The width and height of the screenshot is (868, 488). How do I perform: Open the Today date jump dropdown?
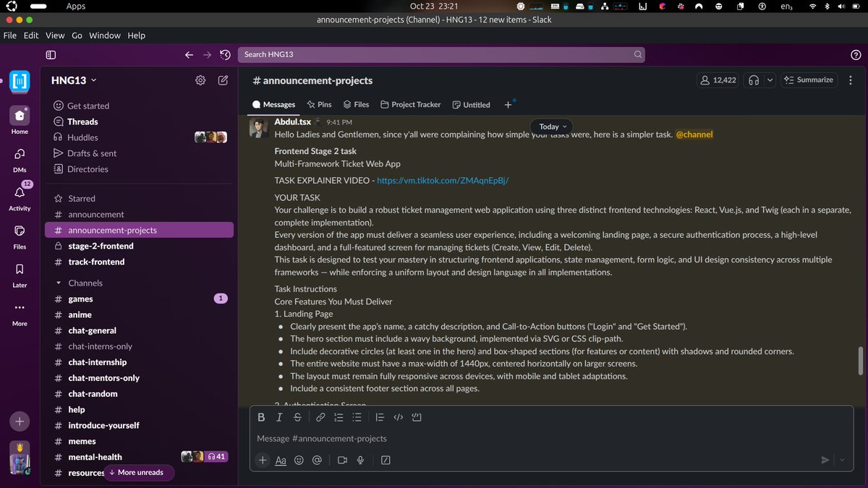pyautogui.click(x=551, y=127)
